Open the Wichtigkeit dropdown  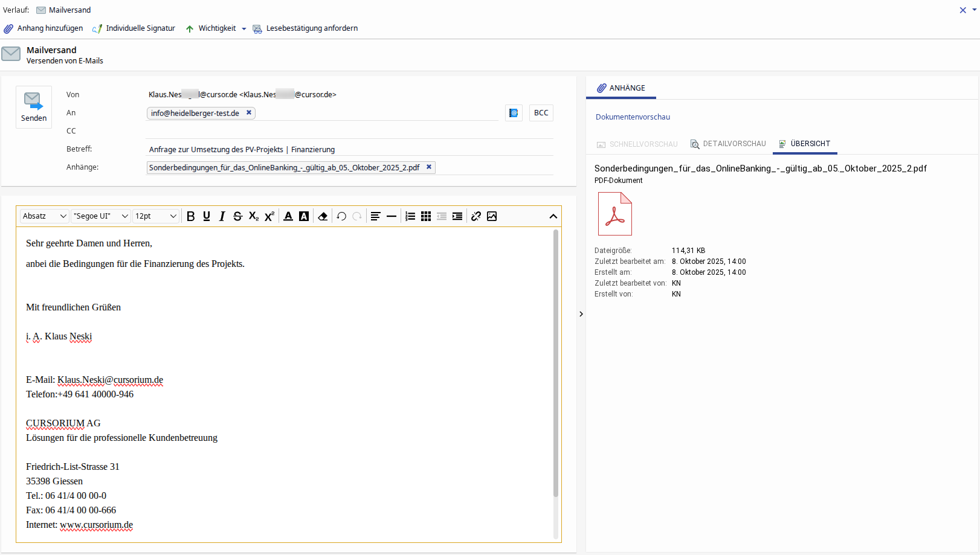click(244, 29)
